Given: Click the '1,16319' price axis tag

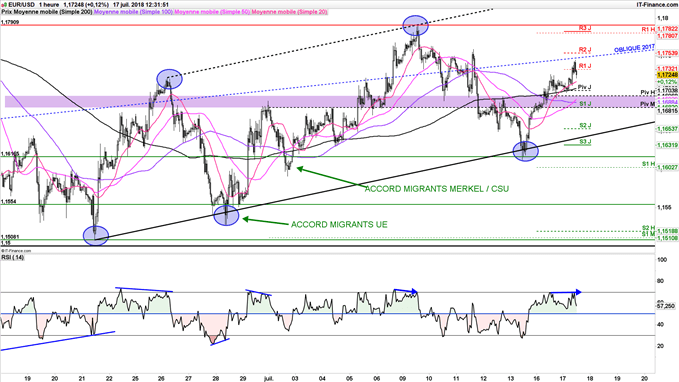Looking at the screenshot, I should (667, 145).
